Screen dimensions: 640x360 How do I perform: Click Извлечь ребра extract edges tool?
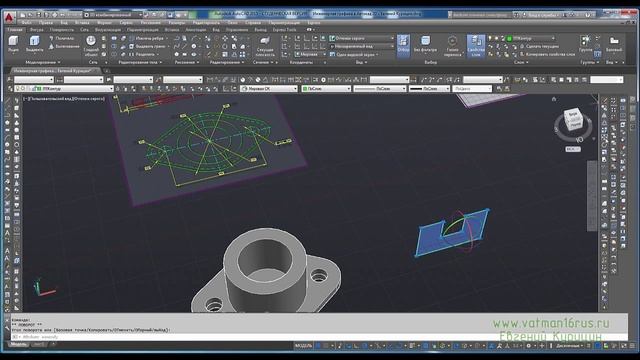pyautogui.click(x=147, y=38)
